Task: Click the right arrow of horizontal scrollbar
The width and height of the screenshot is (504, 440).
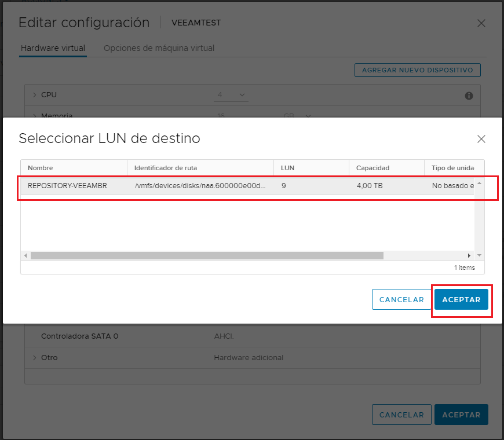Action: [469, 255]
